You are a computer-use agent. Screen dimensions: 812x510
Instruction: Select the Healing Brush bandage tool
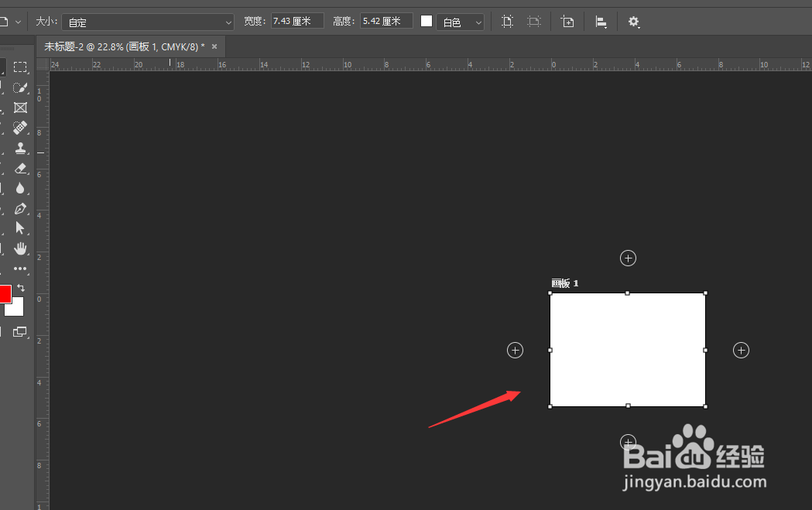[20, 128]
